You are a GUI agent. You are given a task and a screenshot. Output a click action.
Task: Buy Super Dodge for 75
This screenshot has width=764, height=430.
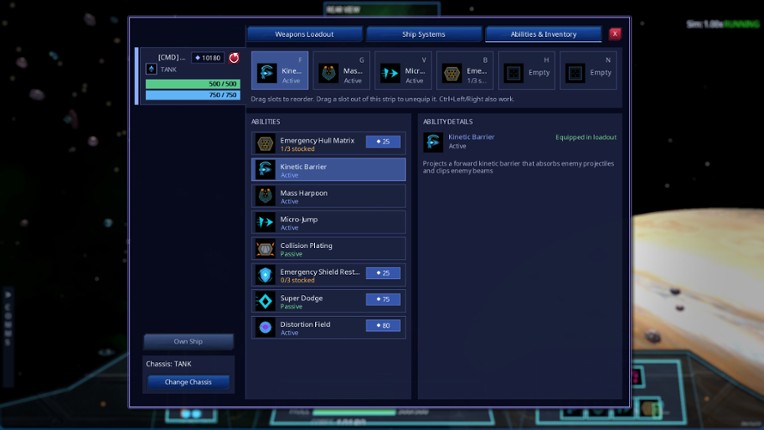(x=383, y=299)
